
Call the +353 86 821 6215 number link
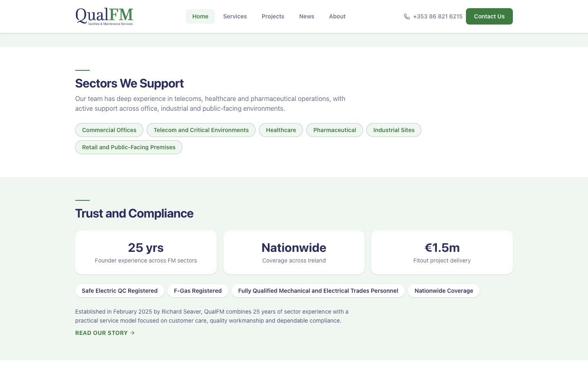pyautogui.click(x=433, y=16)
